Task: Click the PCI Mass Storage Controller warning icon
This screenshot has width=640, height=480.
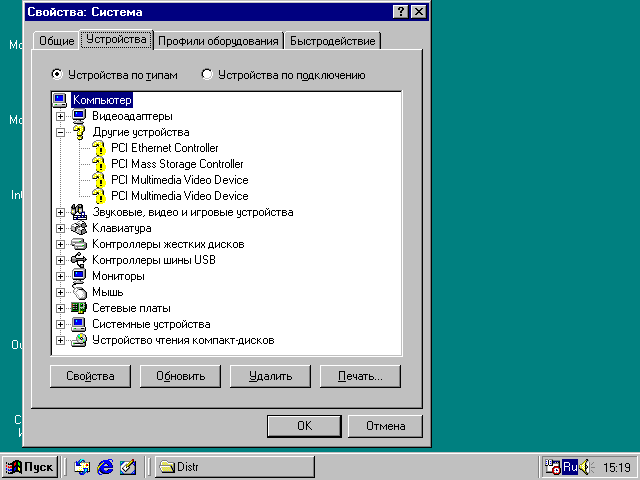Action: (98, 164)
